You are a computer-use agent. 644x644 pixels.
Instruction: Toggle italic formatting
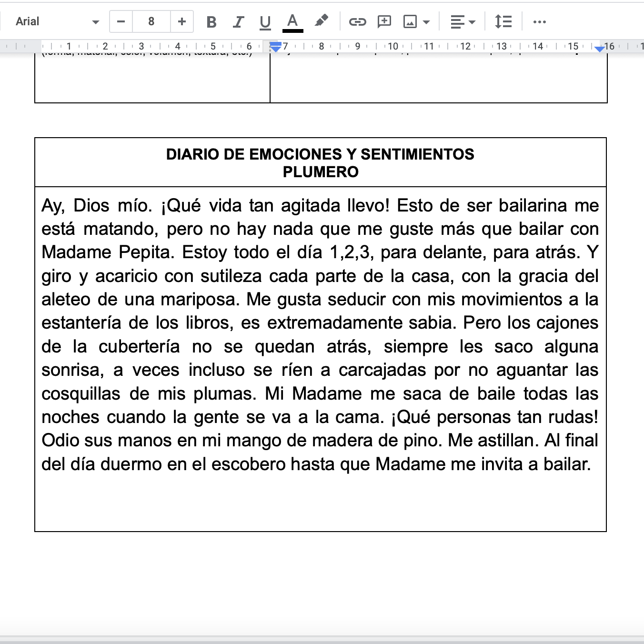(238, 21)
